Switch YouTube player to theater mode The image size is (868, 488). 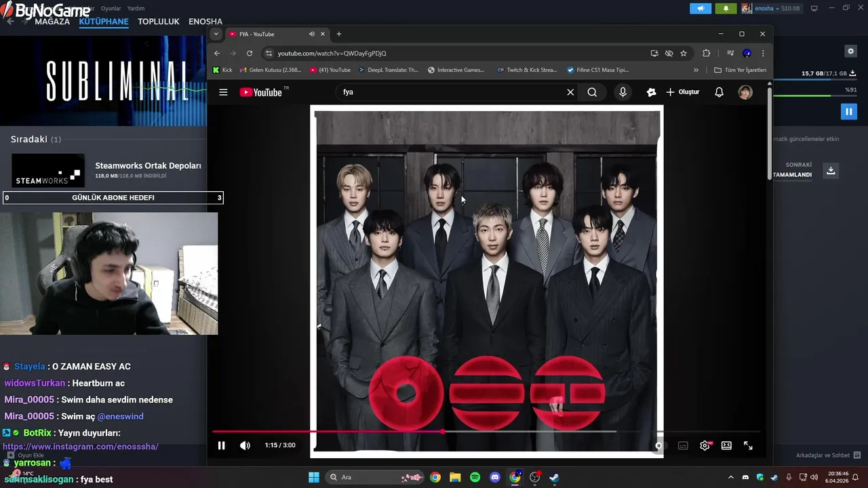pyautogui.click(x=726, y=445)
